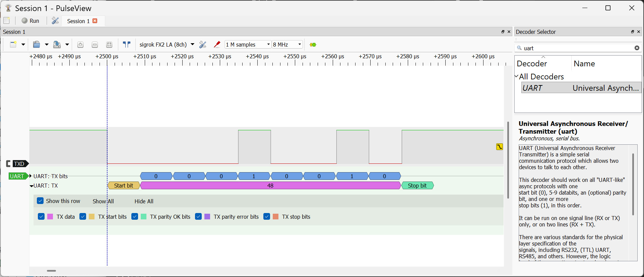
Task: Click the red probe channels icon
Action: click(x=217, y=45)
